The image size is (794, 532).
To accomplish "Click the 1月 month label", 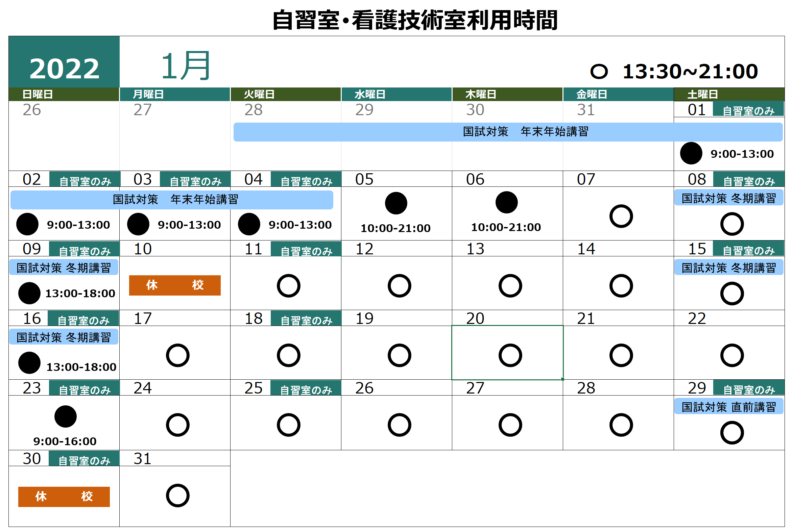I will coord(186,66).
